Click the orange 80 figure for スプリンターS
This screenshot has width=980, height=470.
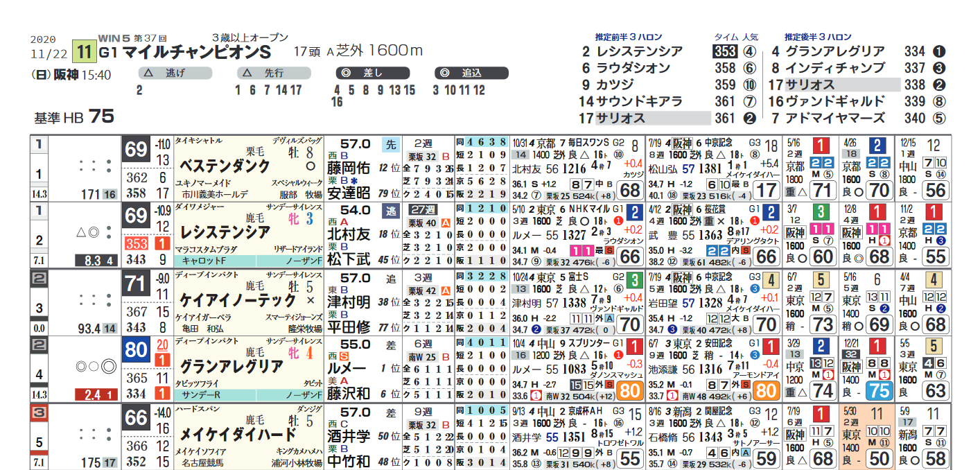click(629, 392)
